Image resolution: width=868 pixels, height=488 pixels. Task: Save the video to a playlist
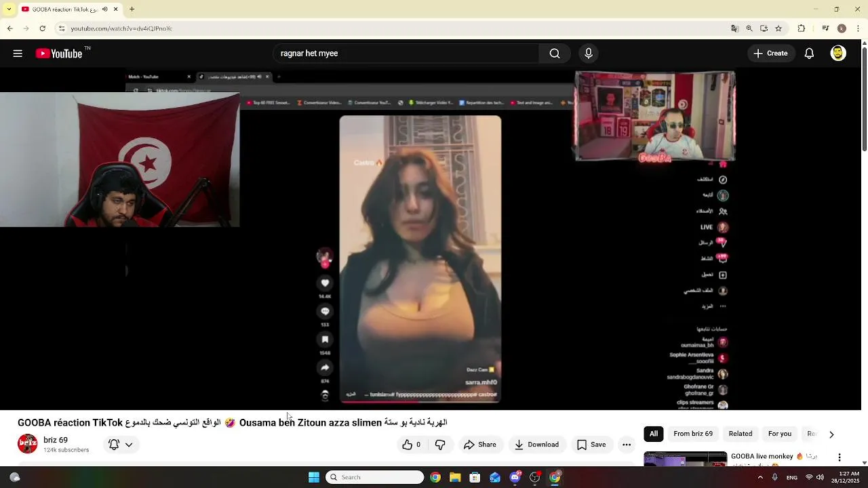point(591,445)
